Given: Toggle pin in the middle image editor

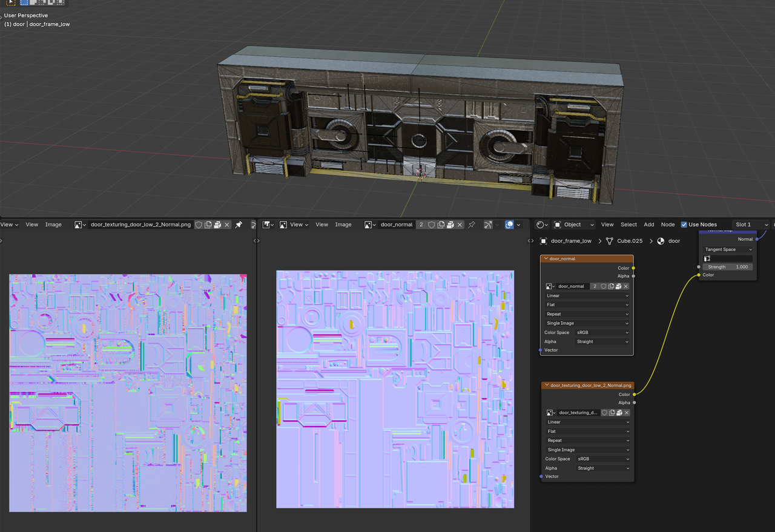Looking at the screenshot, I should [x=471, y=225].
